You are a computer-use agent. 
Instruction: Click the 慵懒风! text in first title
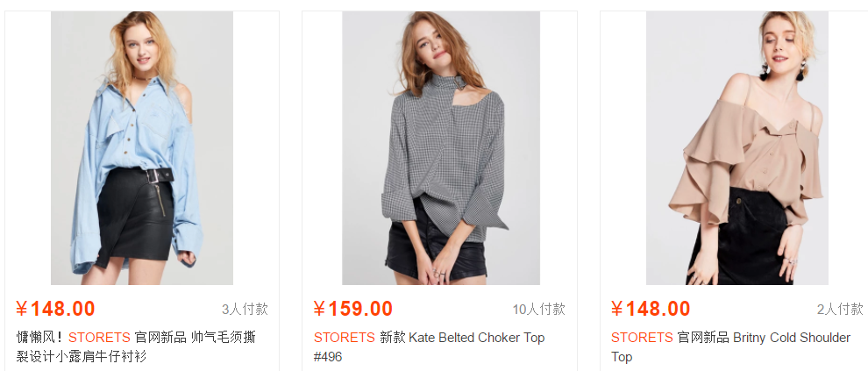39,337
